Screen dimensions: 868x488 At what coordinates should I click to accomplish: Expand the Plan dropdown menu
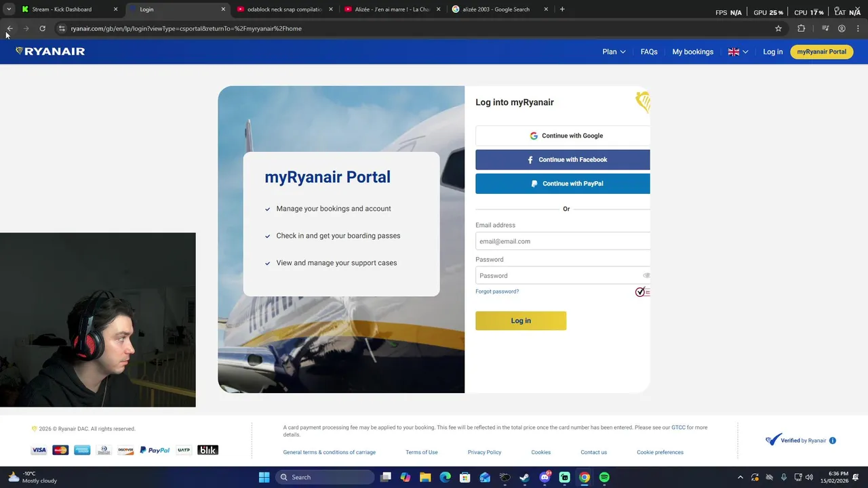coord(614,52)
